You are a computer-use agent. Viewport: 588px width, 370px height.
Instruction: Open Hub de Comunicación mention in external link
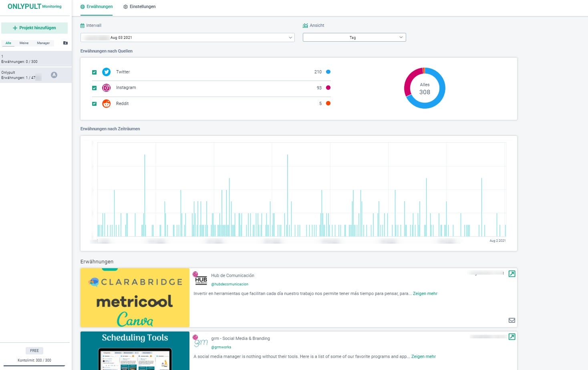(x=512, y=274)
